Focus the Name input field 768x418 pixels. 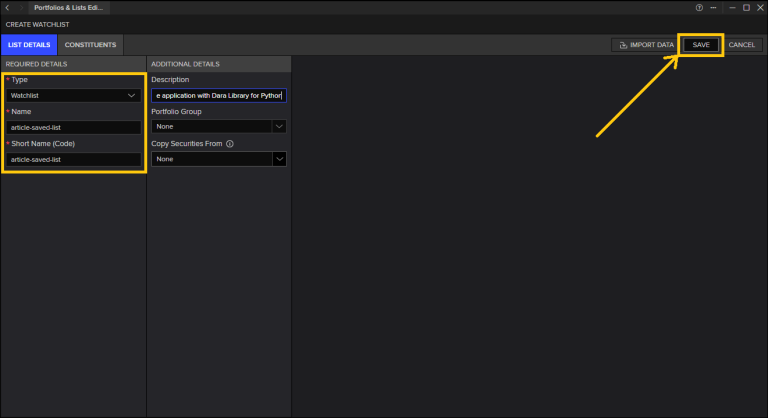73,127
